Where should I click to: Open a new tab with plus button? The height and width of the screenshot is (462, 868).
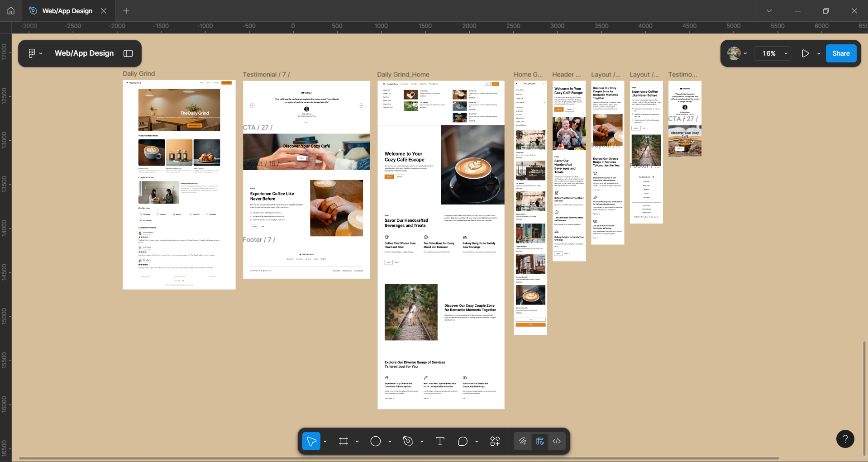point(126,11)
